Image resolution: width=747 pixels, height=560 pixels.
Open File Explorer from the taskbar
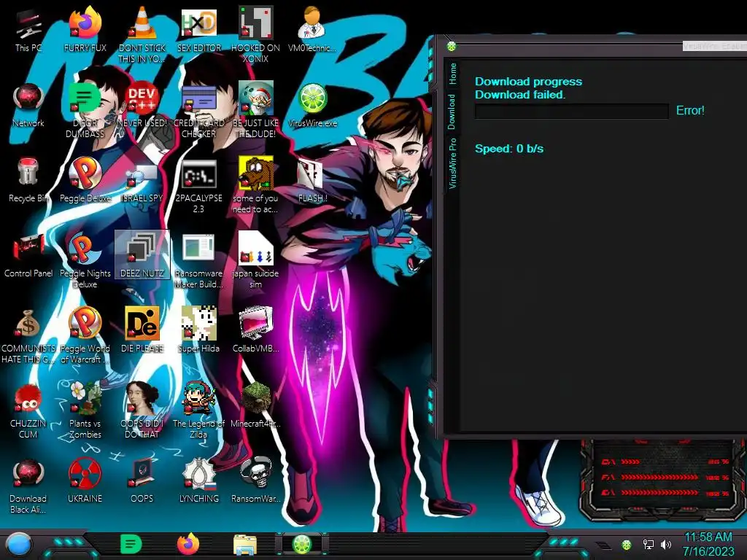point(245,545)
